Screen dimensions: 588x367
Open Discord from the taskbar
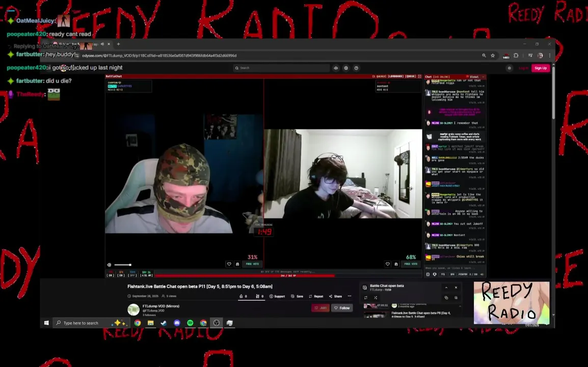(177, 323)
